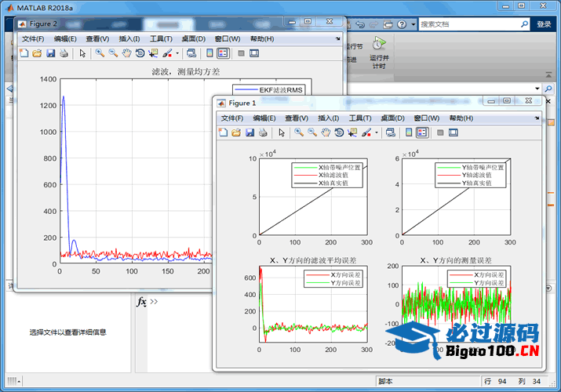The height and width of the screenshot is (392, 561).
Task: Toggle Insert Legend button in Figure 1
Action: point(422,132)
